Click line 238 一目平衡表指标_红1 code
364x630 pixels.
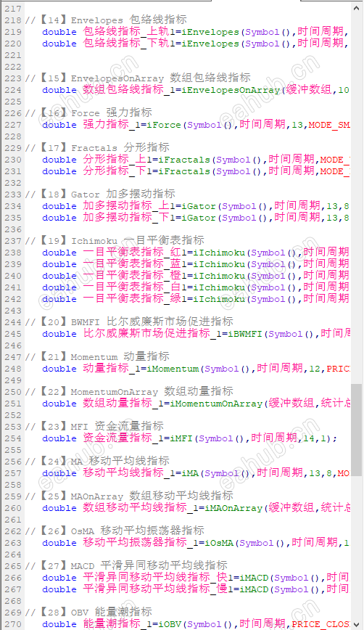[196, 253]
